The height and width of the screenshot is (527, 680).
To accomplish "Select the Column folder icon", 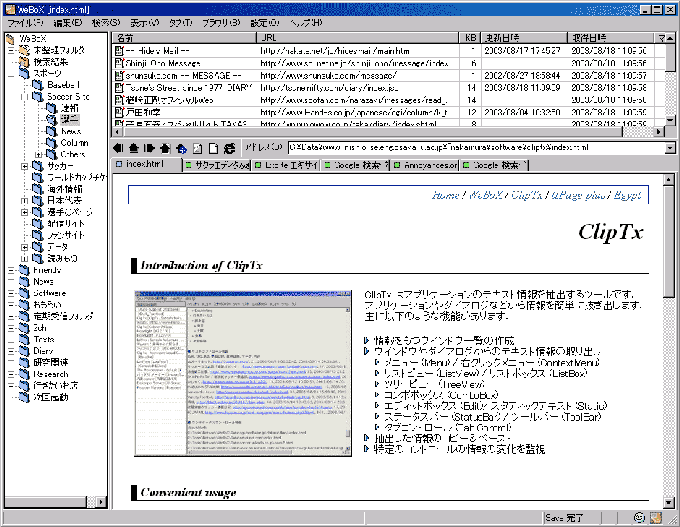I will click(x=52, y=143).
